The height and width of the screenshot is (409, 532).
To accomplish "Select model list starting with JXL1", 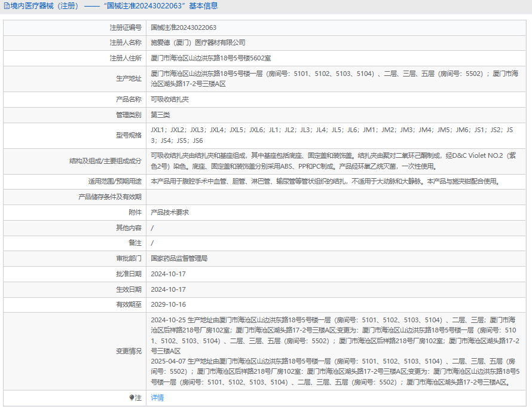I will 332,135.
